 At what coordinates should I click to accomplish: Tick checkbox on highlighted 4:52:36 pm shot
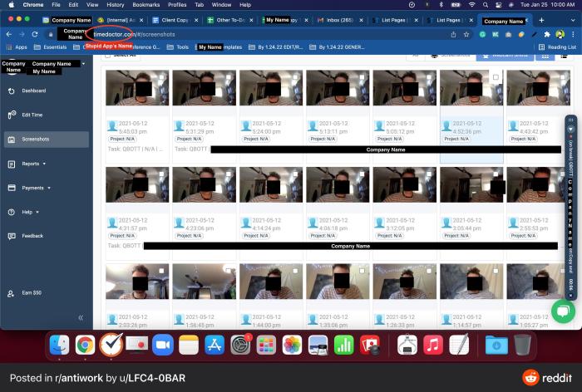pos(496,77)
